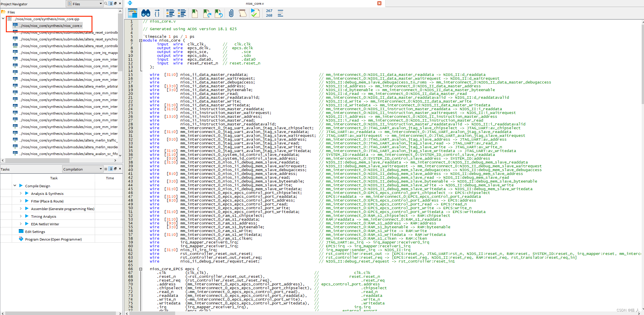
Task: Float the Tasks panel window
Action: coord(115,169)
